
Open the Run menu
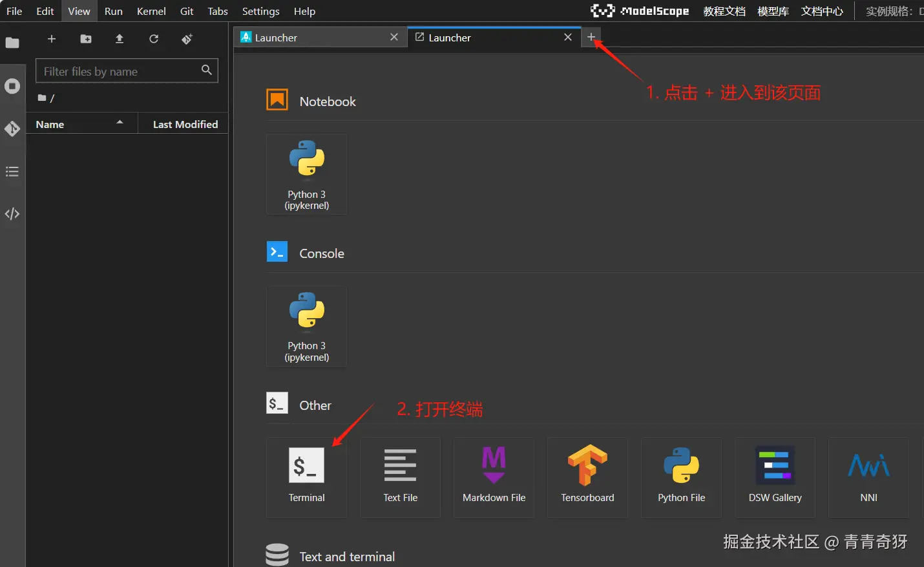[x=114, y=11]
